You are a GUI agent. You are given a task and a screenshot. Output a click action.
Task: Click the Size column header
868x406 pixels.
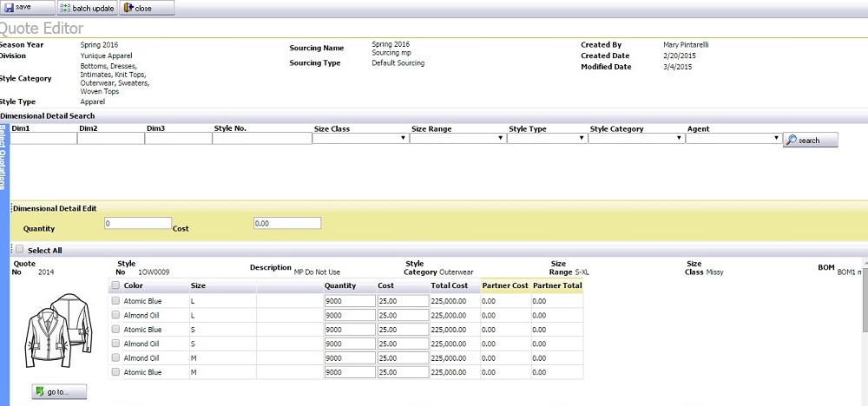[198, 285]
